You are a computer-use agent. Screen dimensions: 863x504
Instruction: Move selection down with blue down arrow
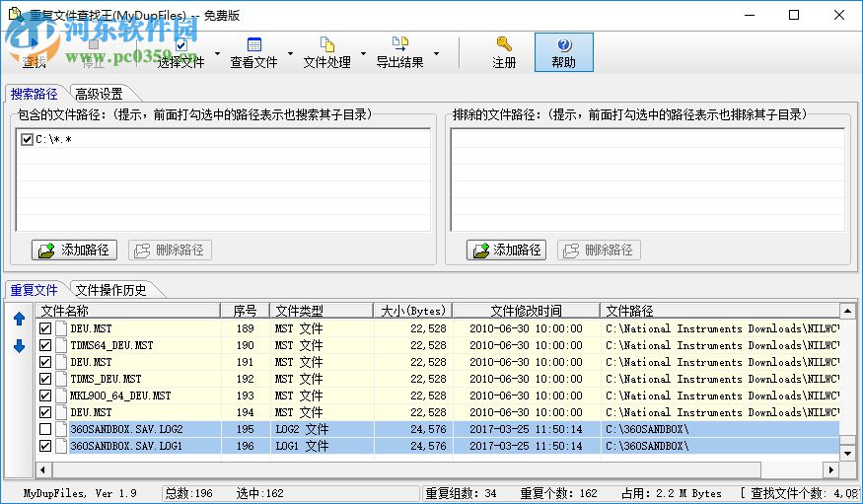coord(20,346)
